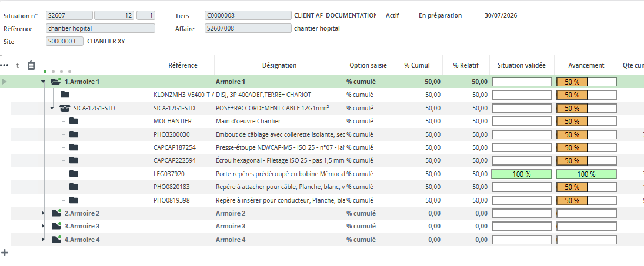Click empty Avancement bar of Armoire 2

pos(586,213)
